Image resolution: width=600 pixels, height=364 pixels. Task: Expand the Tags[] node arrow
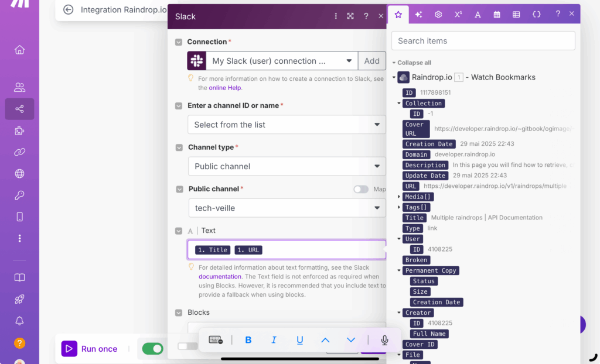(x=399, y=207)
